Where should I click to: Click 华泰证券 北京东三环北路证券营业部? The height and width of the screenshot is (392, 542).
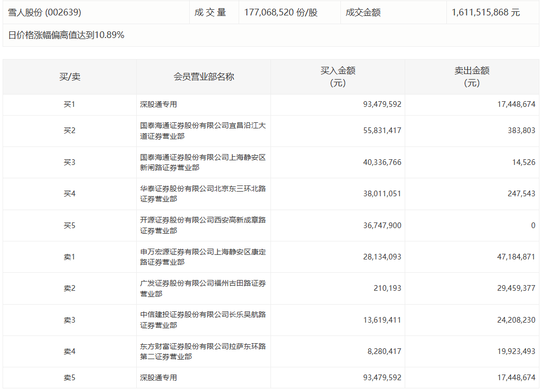(203, 194)
